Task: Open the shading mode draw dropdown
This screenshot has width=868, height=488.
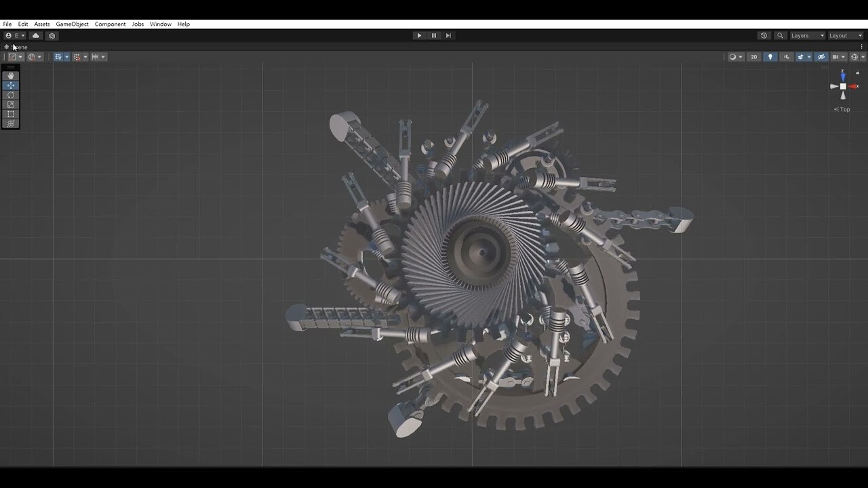Action: tap(740, 57)
